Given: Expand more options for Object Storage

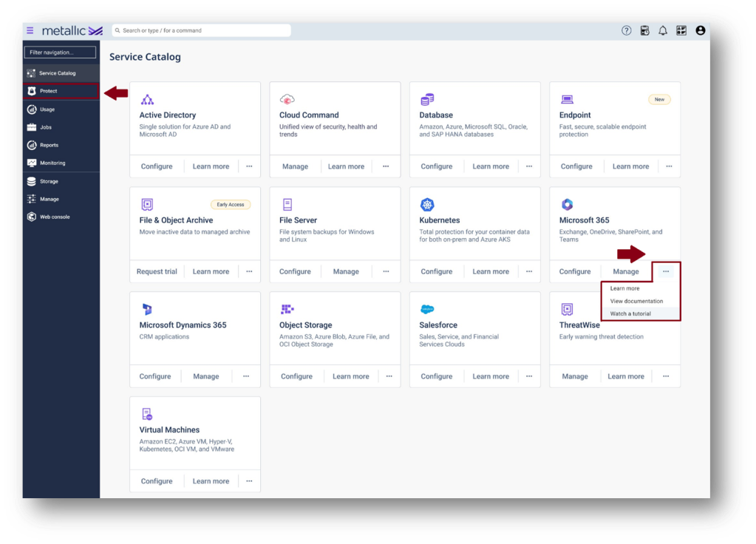Looking at the screenshot, I should 389,376.
